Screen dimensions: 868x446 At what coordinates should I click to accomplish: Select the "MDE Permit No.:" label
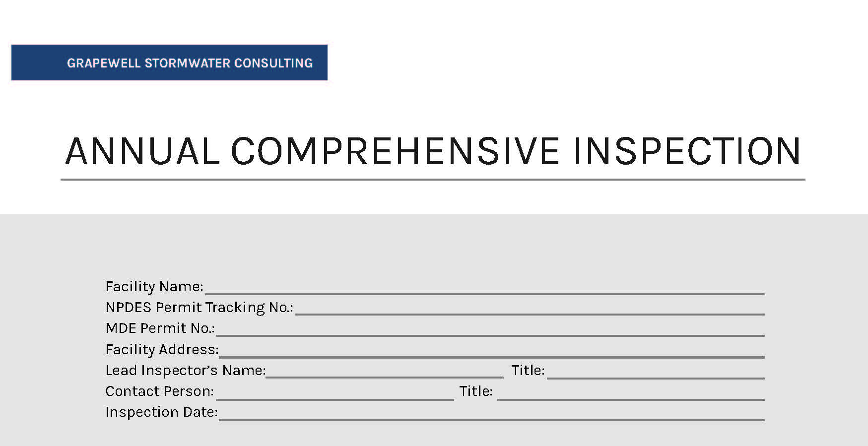point(160,328)
